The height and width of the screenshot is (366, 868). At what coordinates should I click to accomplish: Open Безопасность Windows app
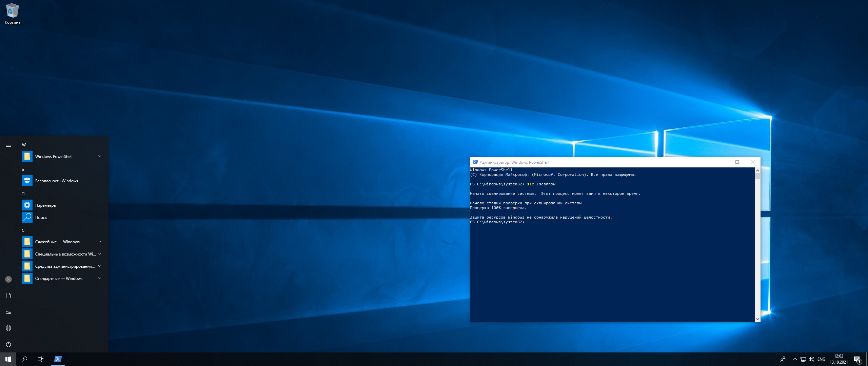(x=57, y=181)
